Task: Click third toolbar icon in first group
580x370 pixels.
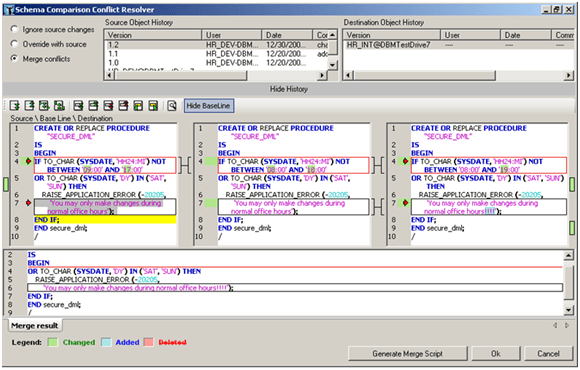Action: click(44, 106)
